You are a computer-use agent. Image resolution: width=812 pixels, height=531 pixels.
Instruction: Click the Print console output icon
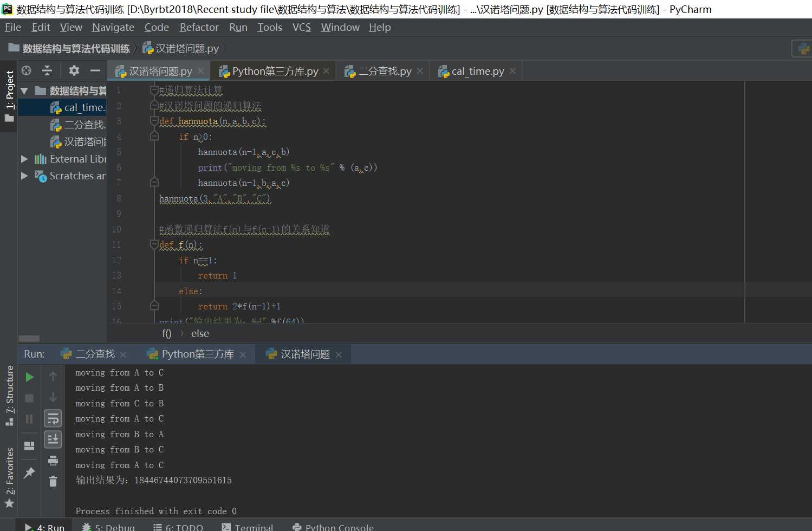click(x=53, y=461)
